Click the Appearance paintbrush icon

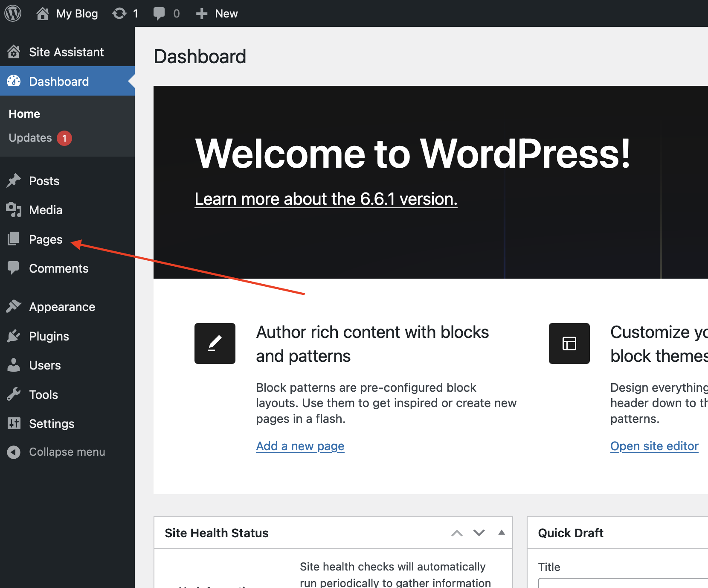click(x=14, y=306)
